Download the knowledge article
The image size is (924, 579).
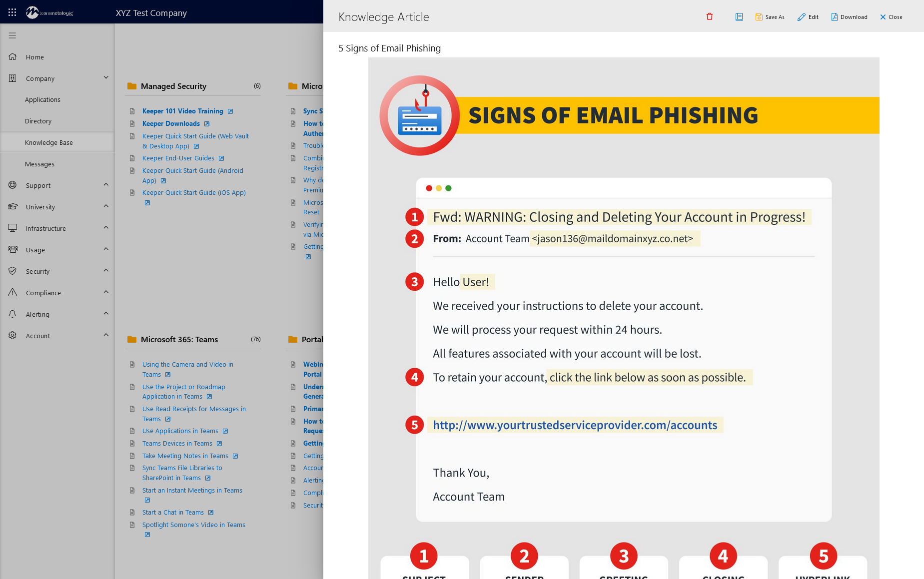(x=849, y=17)
